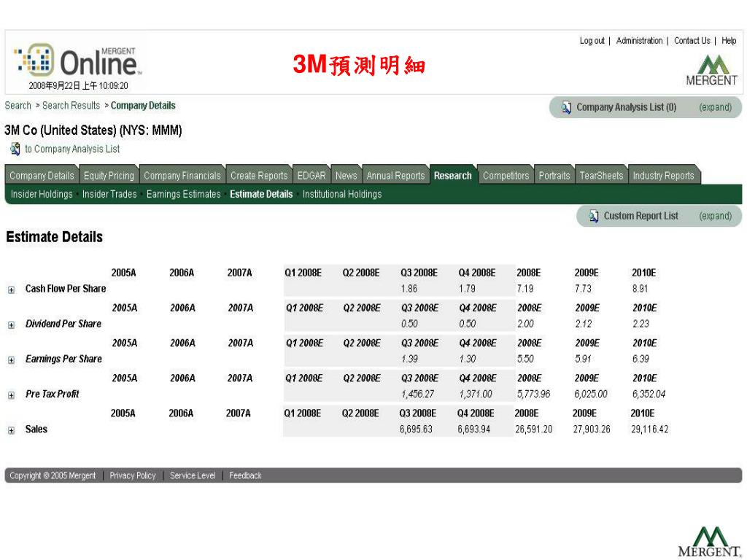Expand the Sales row
Screen dimensions: 747x560
12,430
